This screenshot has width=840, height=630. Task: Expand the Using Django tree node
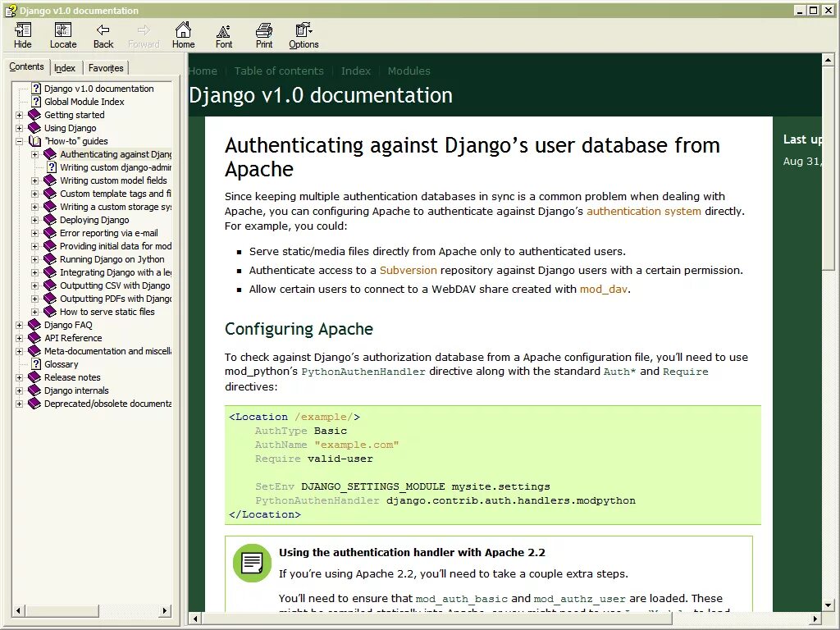point(20,128)
